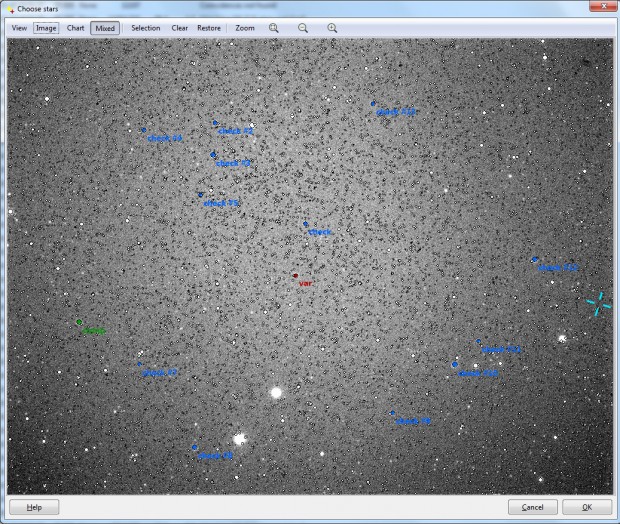
Task: Switch display to Image mode
Action: [x=46, y=28]
